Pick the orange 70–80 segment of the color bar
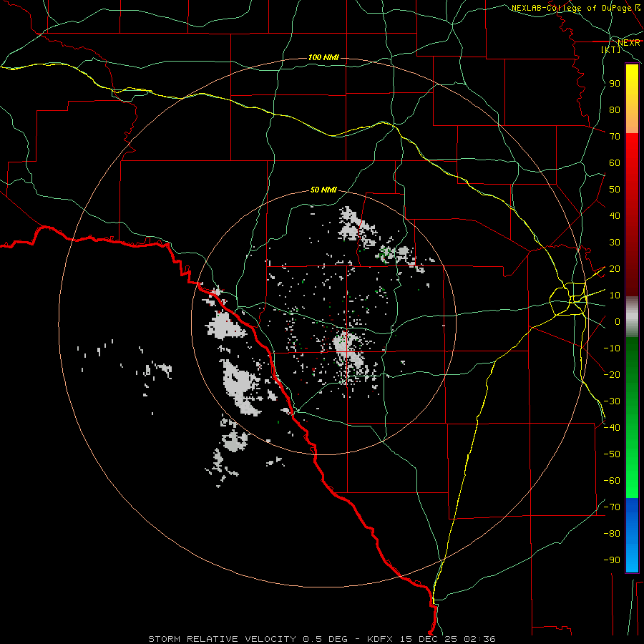This screenshot has width=644, height=644. tap(632, 122)
